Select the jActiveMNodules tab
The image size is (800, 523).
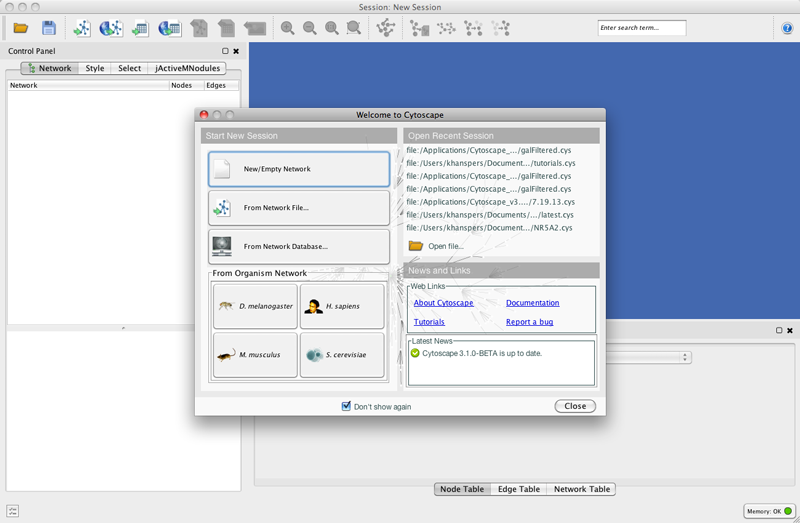pyautogui.click(x=186, y=68)
